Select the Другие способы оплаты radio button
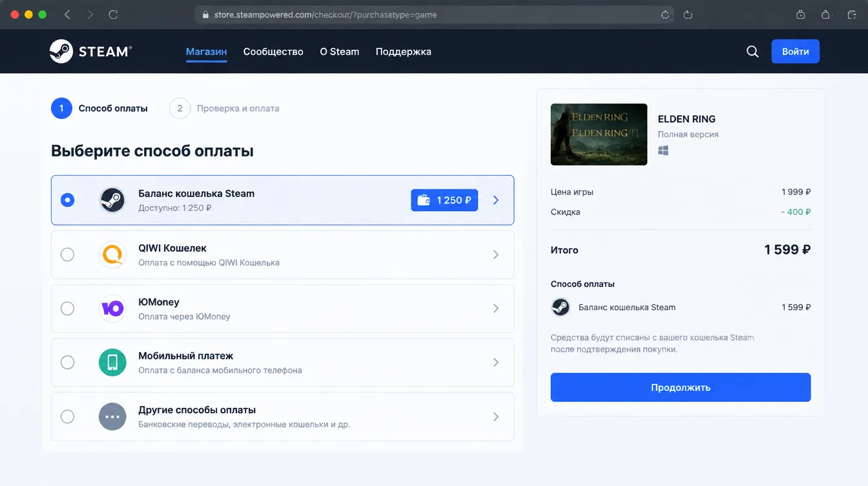 [67, 417]
